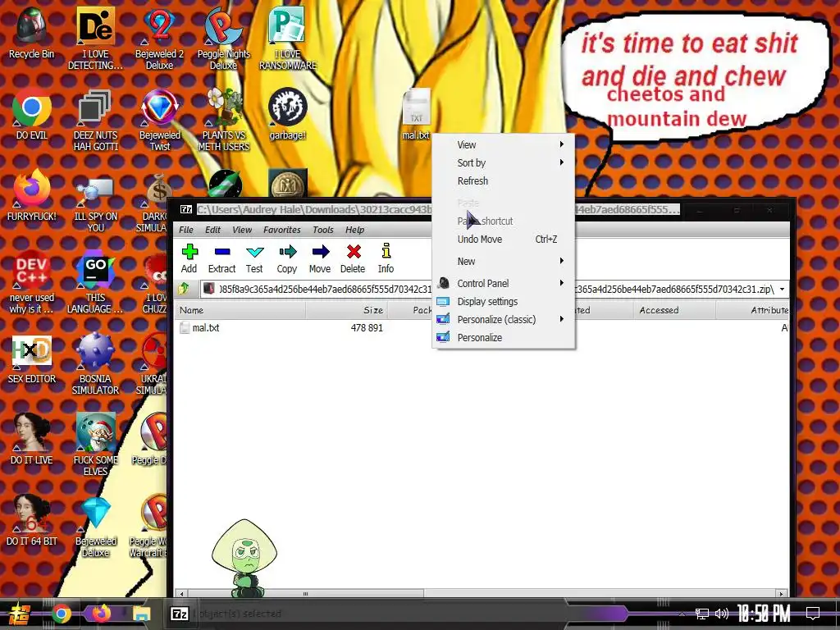Select the Peggle Nights Deluxe desktop icon
840x630 pixels.
223,39
